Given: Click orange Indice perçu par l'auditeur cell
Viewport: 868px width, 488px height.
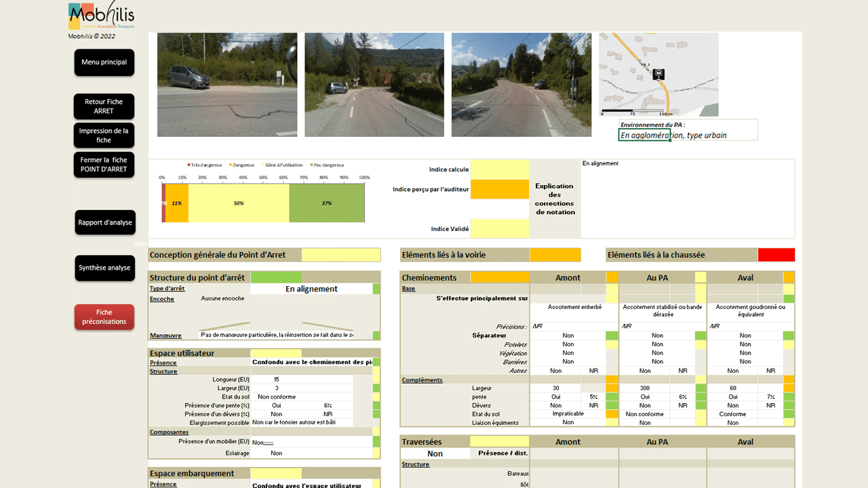Looking at the screenshot, I should 499,189.
